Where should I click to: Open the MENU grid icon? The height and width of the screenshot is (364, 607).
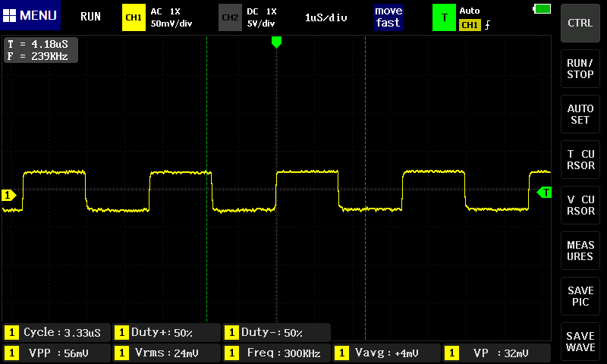(11, 16)
